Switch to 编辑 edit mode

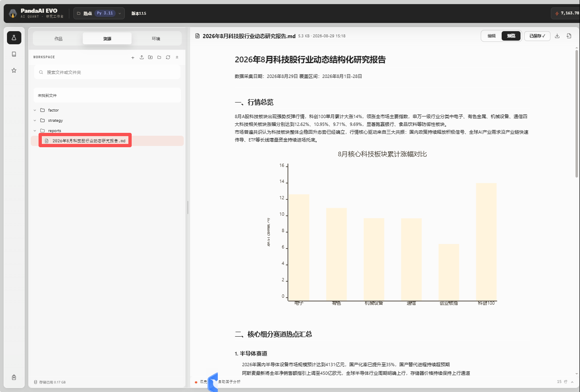491,36
